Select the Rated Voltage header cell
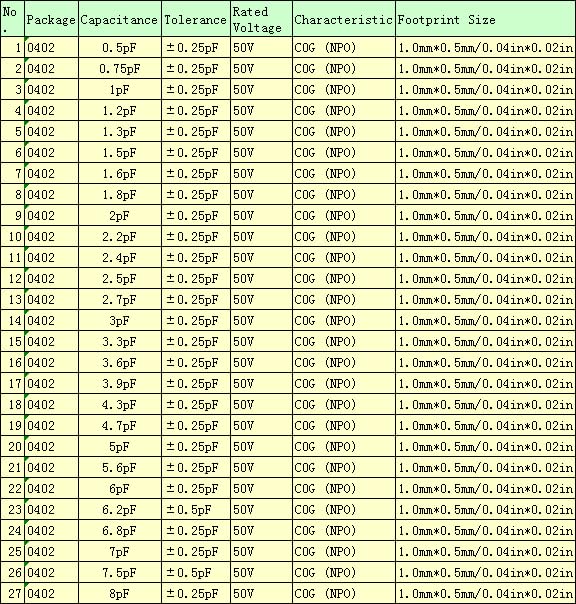The width and height of the screenshot is (576, 604). [261, 19]
